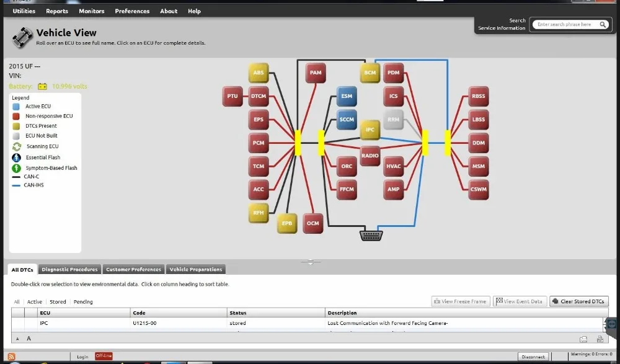The height and width of the screenshot is (364, 620).
Task: Click the Off-line status indicator
Action: click(104, 356)
